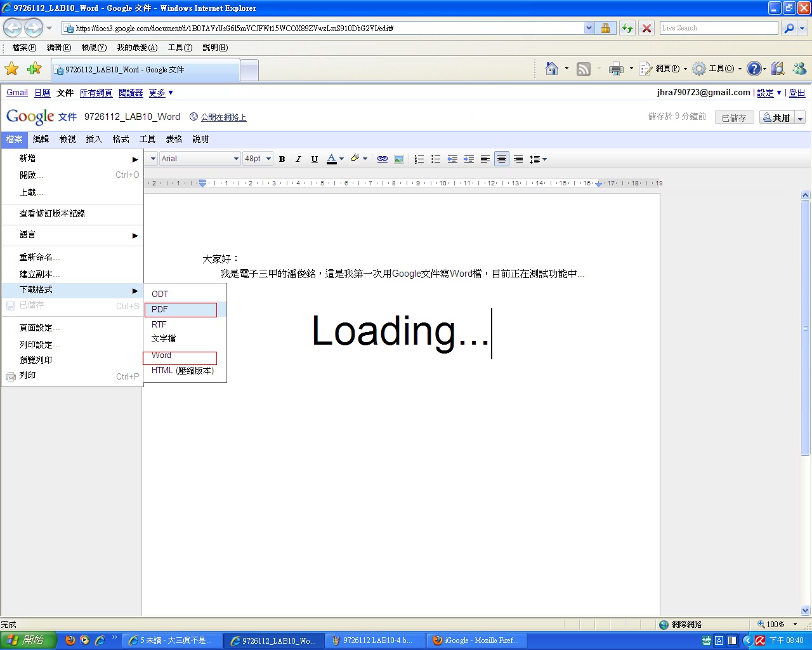Apply a numbered list

pyautogui.click(x=419, y=159)
